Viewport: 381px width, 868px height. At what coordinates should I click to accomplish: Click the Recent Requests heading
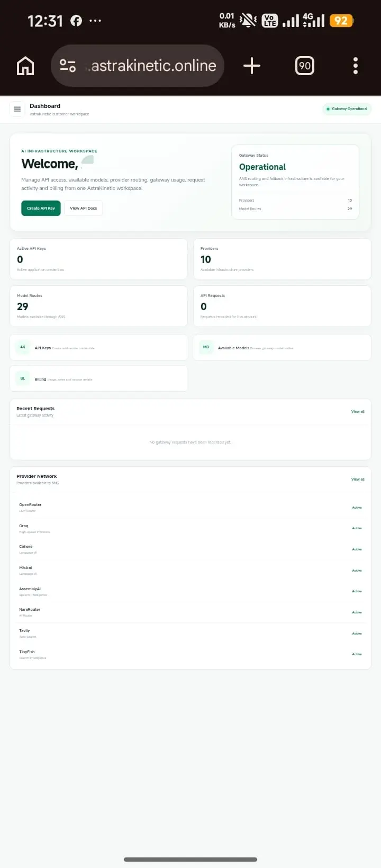[35, 409]
